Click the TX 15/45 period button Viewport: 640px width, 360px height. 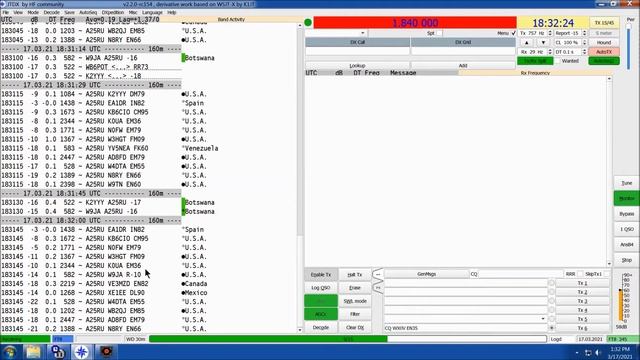coord(604,23)
